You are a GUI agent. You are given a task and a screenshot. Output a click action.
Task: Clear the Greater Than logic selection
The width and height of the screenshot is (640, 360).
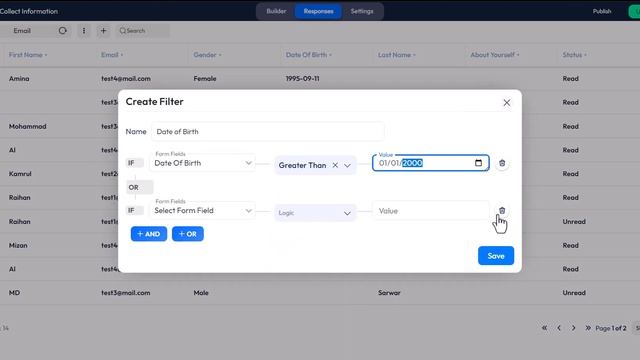pos(335,165)
